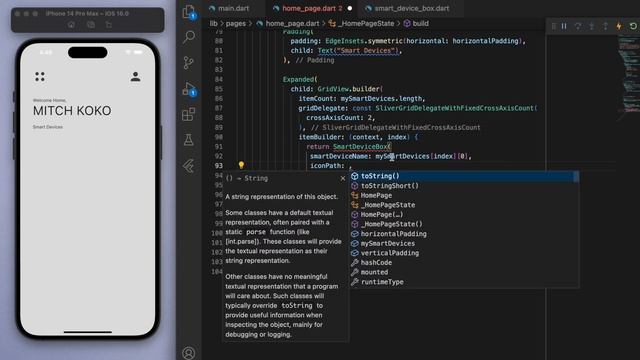Click the unsaved dot on home_page.dart tab

click(350, 8)
